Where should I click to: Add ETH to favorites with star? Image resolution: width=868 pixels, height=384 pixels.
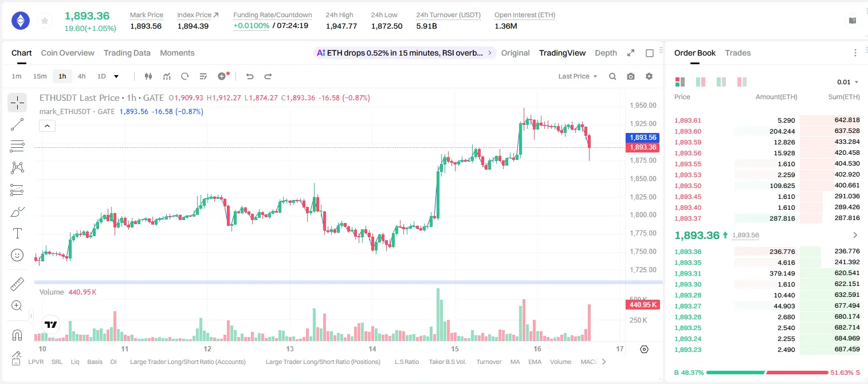(45, 21)
